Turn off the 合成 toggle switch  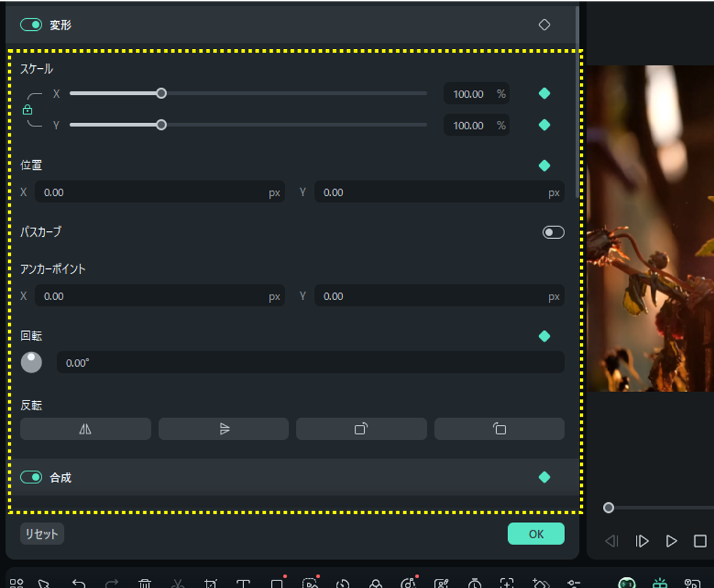[x=31, y=478]
